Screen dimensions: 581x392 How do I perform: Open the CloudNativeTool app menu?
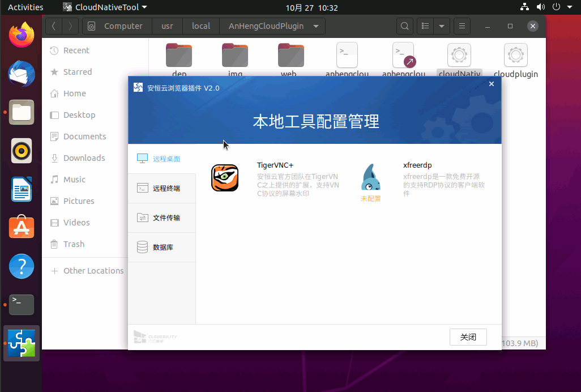105,7
